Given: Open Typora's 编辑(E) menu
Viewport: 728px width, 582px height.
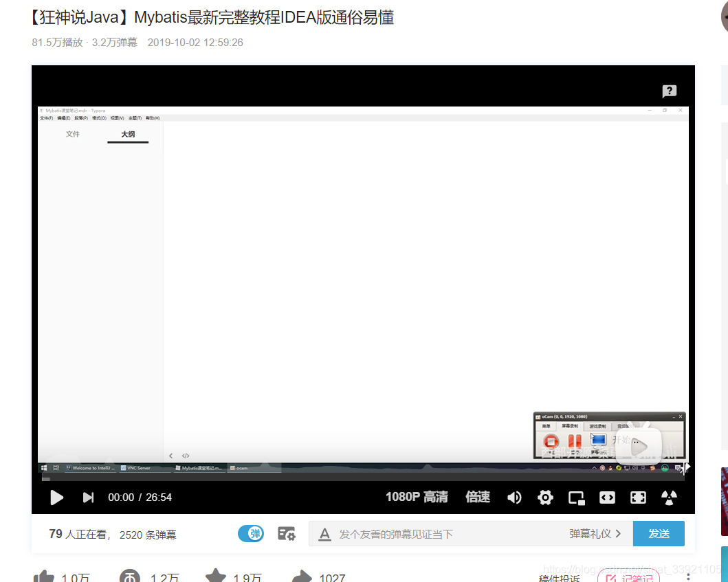Looking at the screenshot, I should (x=64, y=118).
